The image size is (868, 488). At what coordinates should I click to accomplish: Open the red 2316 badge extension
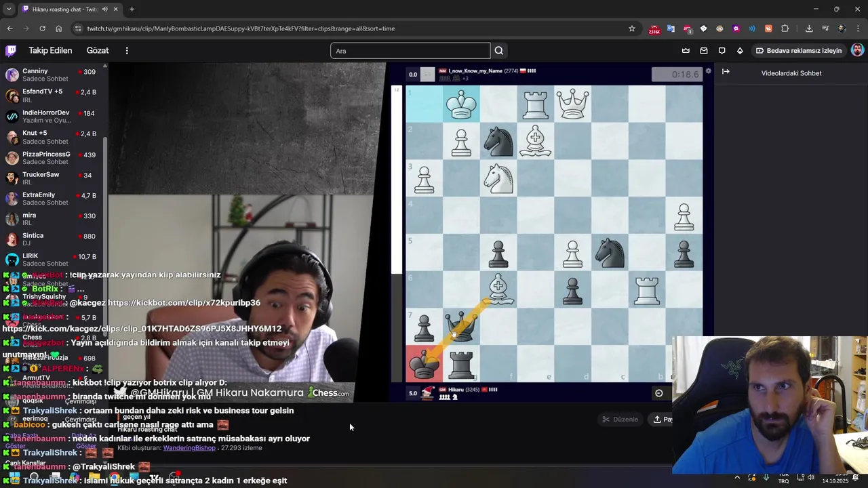point(654,29)
